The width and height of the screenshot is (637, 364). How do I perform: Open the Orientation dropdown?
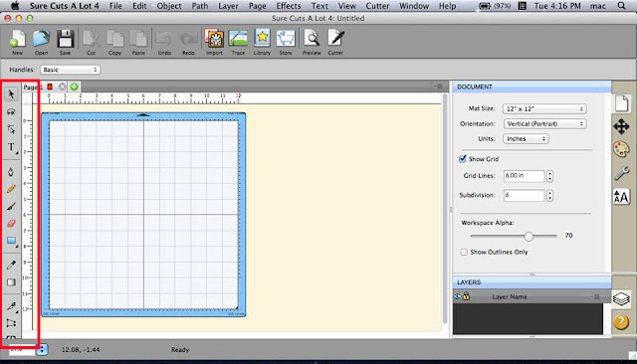[x=544, y=123]
